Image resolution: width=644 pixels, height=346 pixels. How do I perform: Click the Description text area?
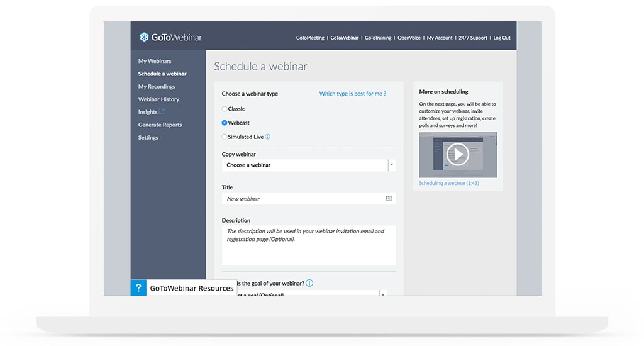309,245
